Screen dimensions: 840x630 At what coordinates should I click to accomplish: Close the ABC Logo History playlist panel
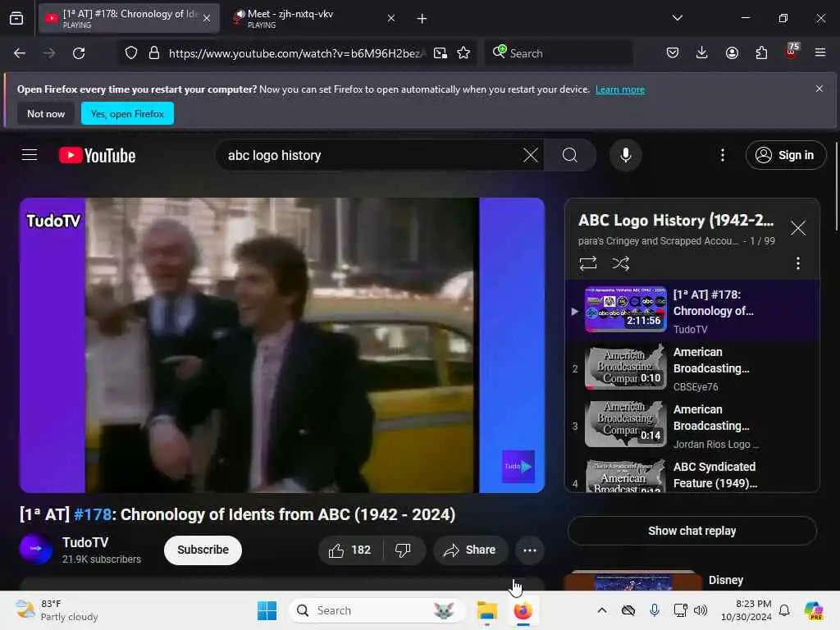click(x=797, y=228)
